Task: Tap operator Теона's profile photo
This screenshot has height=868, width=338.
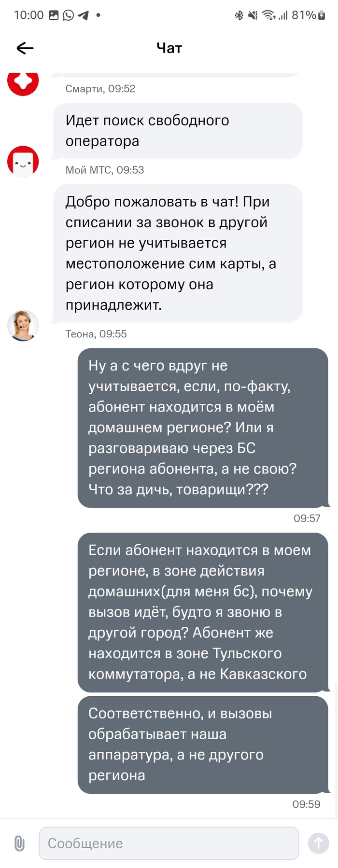Action: point(23,326)
